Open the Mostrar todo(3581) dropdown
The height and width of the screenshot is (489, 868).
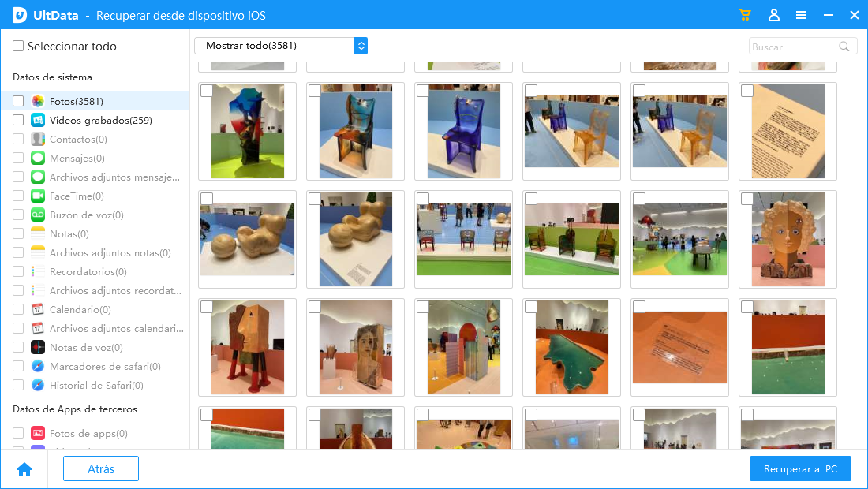pyautogui.click(x=273, y=46)
